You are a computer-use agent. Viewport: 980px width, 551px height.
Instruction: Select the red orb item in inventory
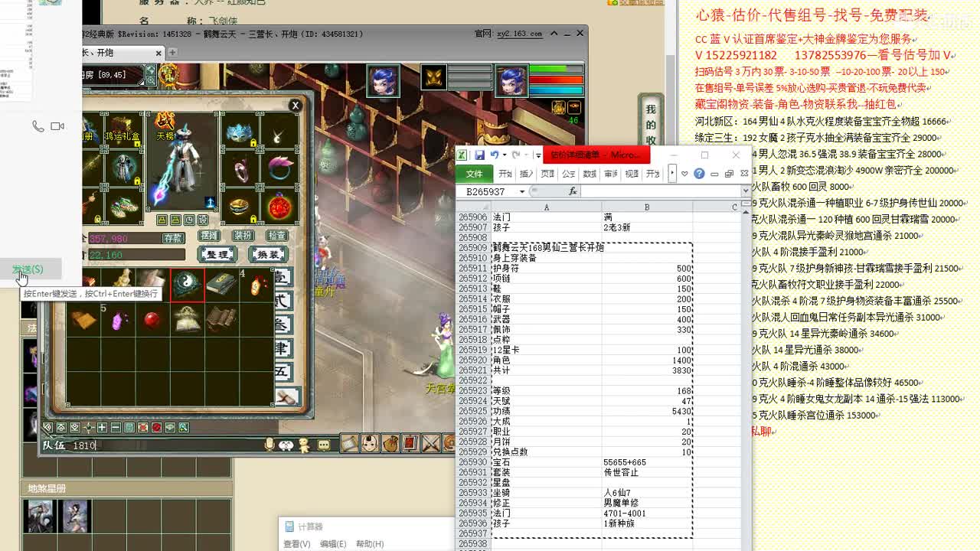[152, 319]
